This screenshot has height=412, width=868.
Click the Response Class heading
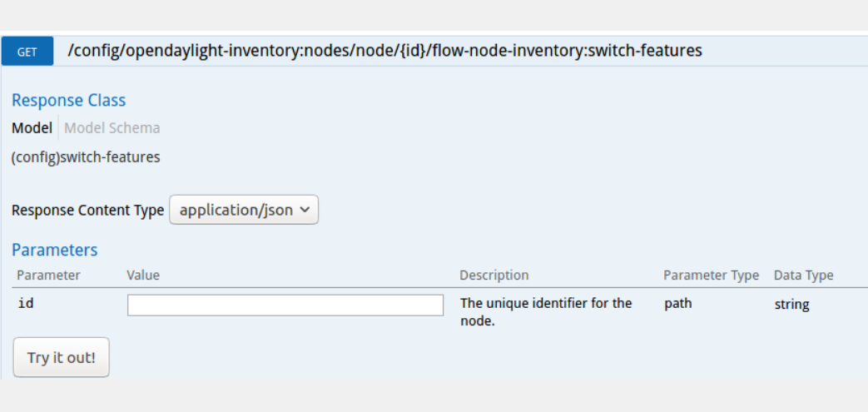[68, 101]
